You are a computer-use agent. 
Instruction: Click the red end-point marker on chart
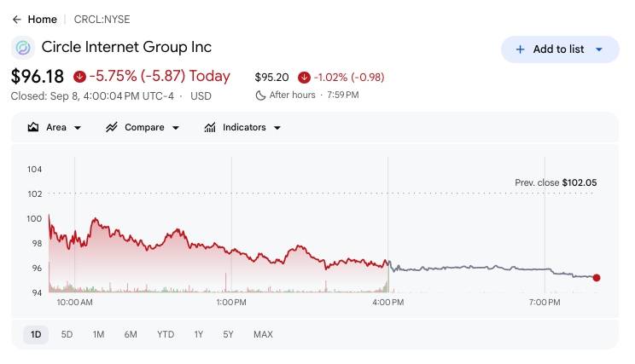click(597, 278)
